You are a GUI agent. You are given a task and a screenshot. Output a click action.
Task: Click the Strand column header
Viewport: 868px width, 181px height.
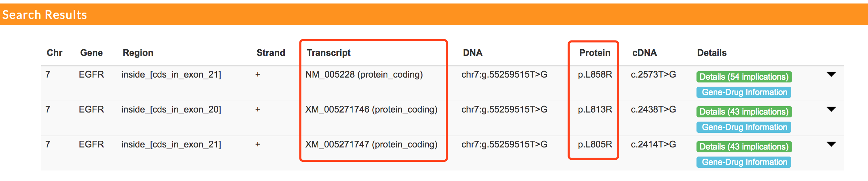click(271, 53)
